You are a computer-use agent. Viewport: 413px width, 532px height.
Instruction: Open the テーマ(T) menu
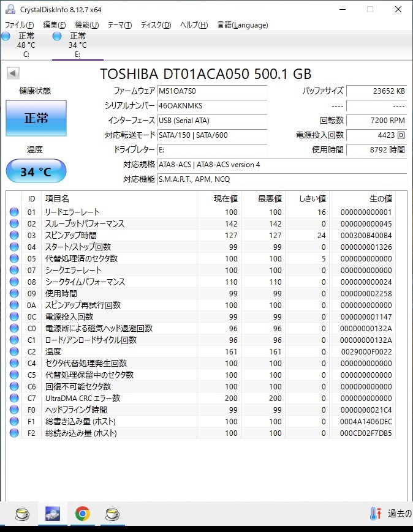119,24
